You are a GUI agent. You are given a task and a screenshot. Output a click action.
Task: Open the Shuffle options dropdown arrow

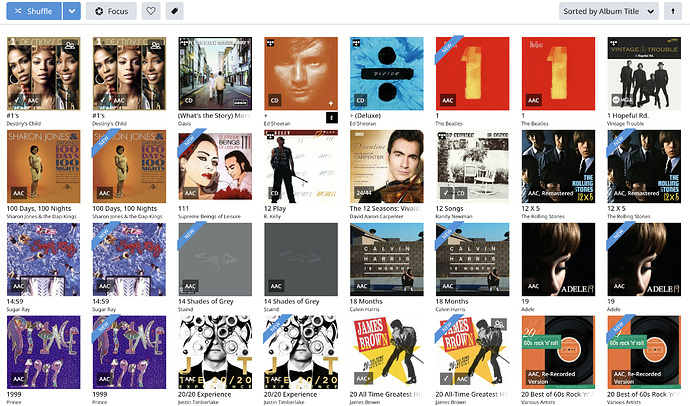[x=72, y=11]
